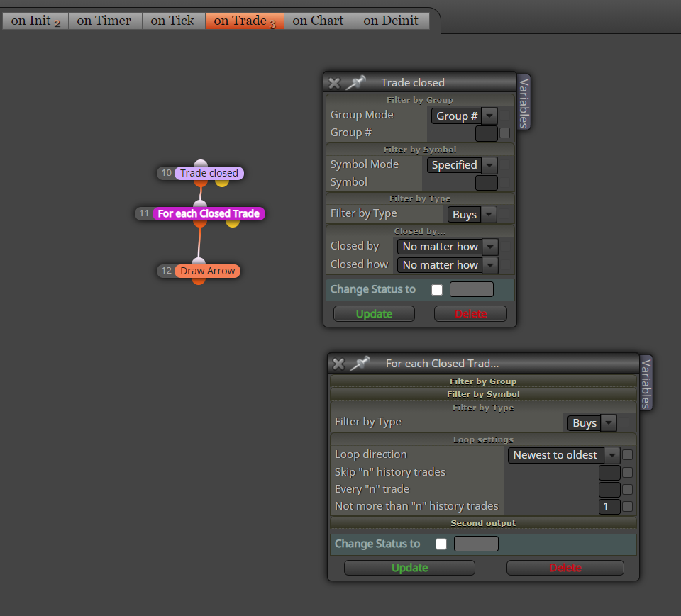The height and width of the screenshot is (616, 681).
Task: Click the Skip "n" history trades input field
Action: pos(609,472)
